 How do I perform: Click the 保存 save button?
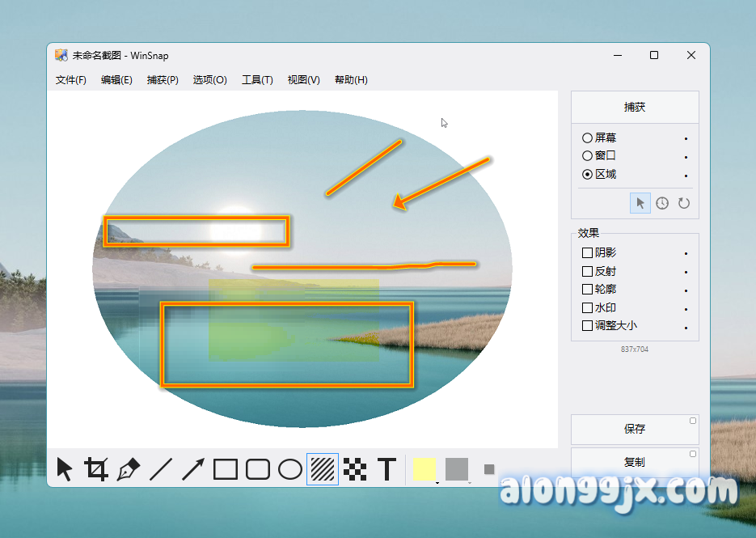coord(635,430)
